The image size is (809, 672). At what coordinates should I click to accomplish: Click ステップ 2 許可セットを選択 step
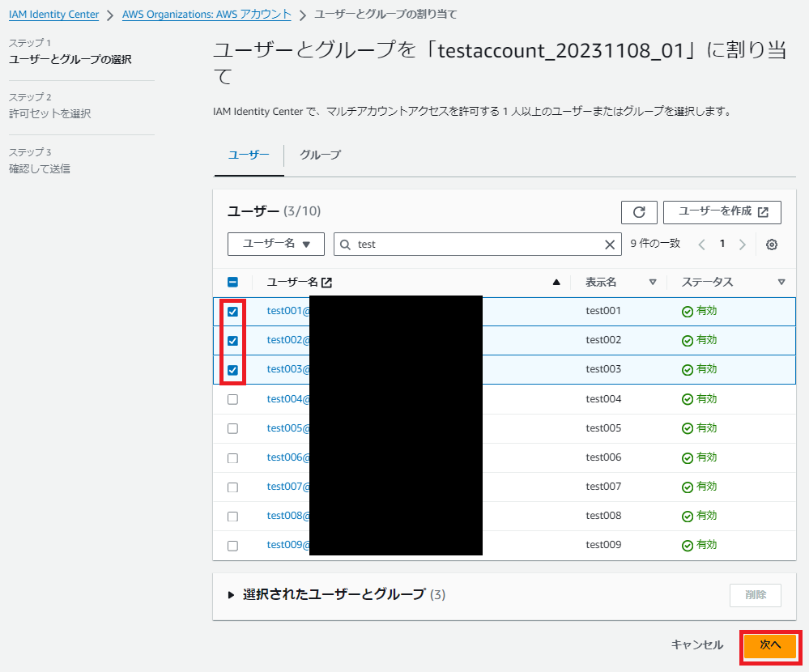[x=49, y=106]
